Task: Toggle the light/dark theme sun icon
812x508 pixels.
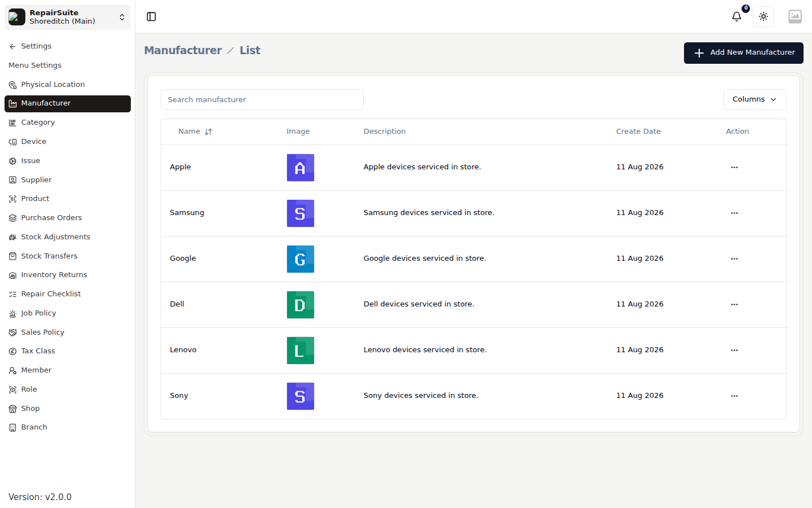Action: [x=764, y=17]
